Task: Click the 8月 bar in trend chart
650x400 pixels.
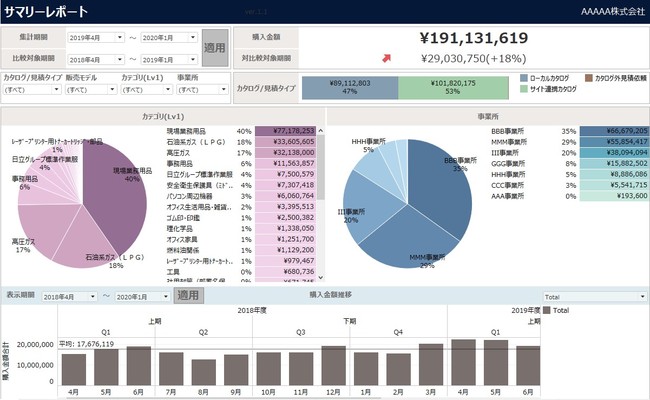Action: (204, 372)
